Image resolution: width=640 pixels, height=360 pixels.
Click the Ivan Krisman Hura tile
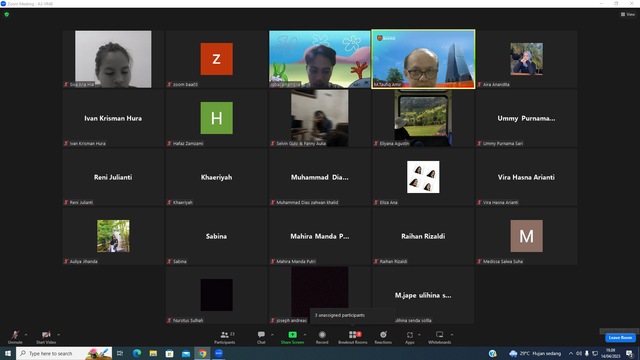113,118
